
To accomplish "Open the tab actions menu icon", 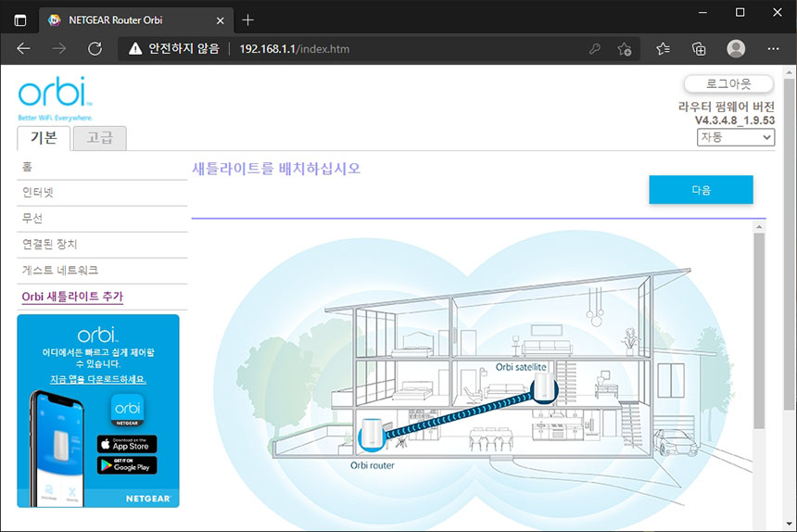I will point(19,20).
